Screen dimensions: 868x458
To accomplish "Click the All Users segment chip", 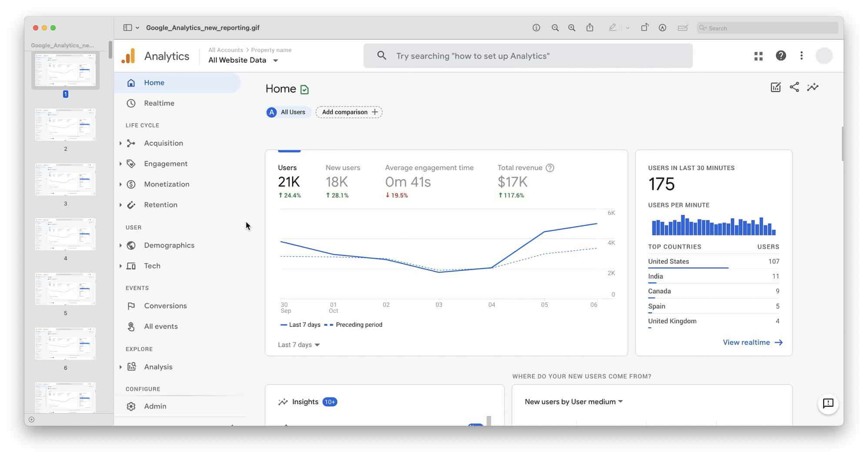I will tap(288, 112).
